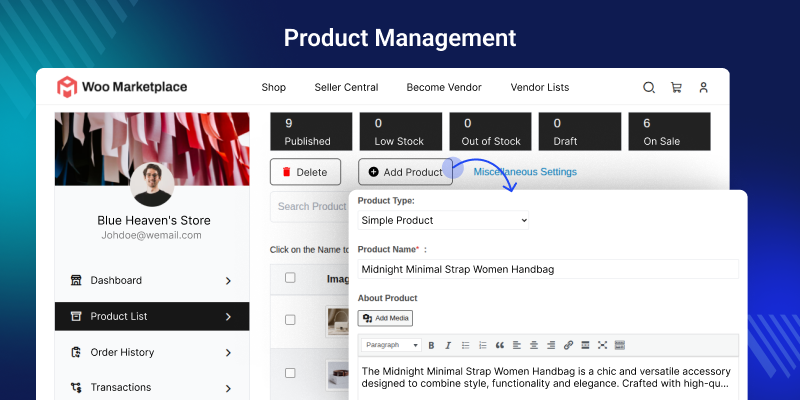
Task: Focus the Search Product field
Action: [310, 207]
